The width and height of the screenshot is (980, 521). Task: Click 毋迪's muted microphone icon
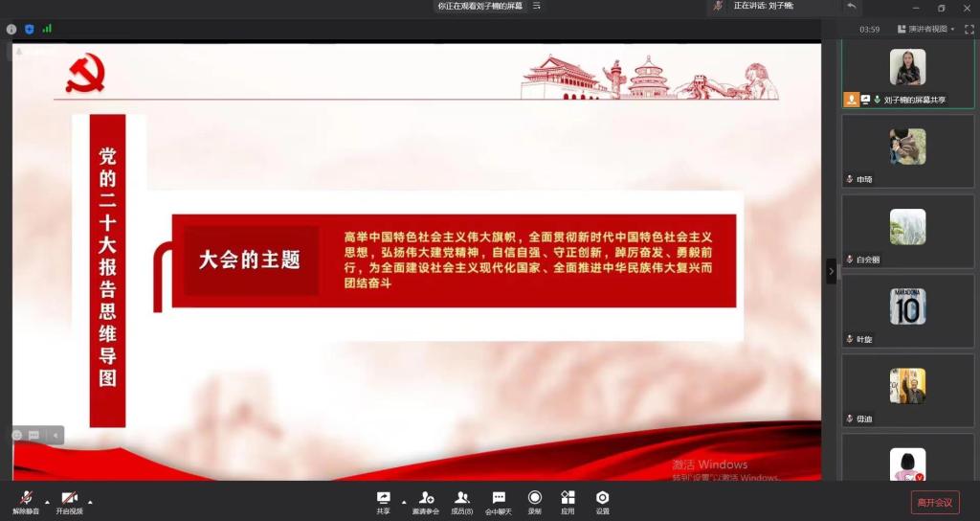pos(850,419)
